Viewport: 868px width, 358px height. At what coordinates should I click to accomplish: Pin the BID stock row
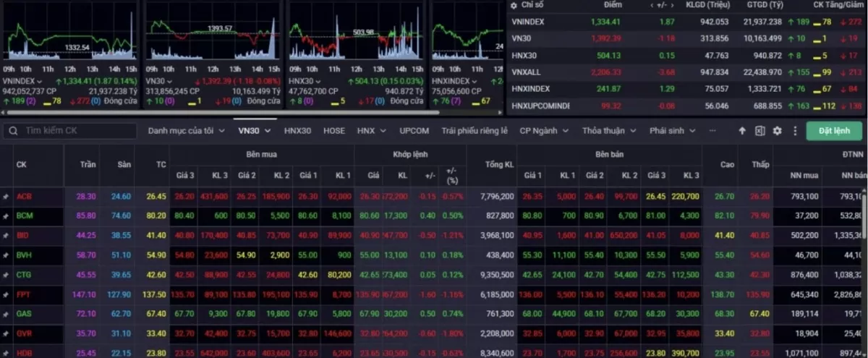point(7,236)
